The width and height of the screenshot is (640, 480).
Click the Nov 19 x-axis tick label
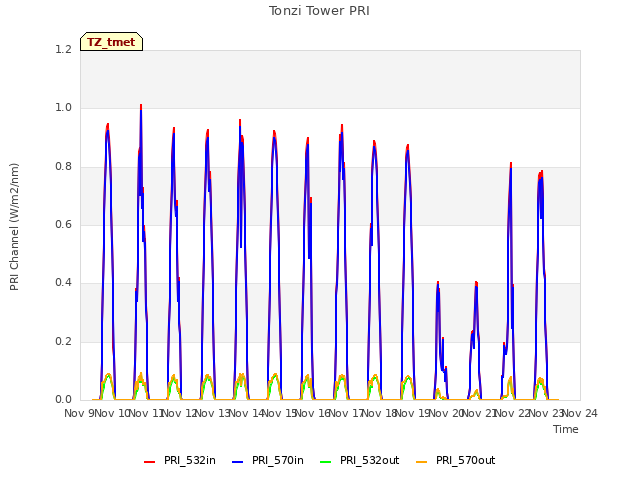[x=413, y=413]
